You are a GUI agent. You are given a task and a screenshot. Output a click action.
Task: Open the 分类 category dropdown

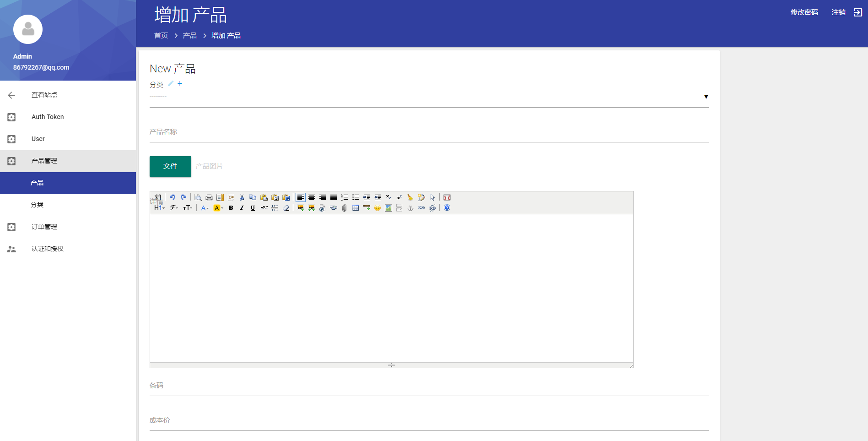point(429,97)
